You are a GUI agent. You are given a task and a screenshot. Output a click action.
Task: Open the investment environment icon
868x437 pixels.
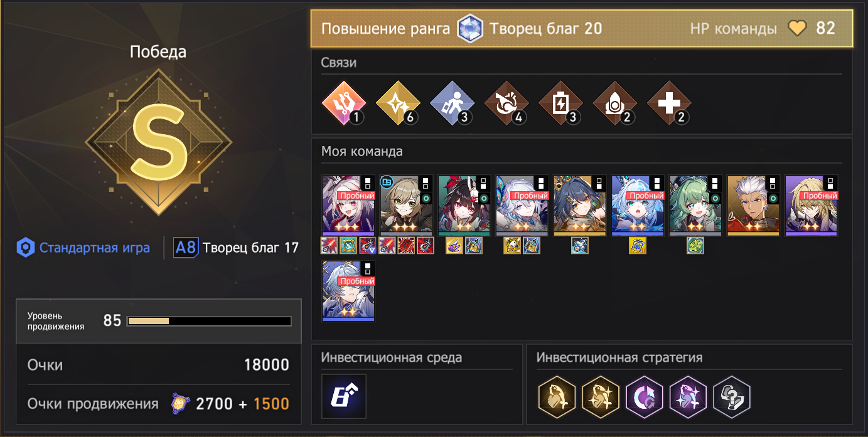tap(344, 396)
